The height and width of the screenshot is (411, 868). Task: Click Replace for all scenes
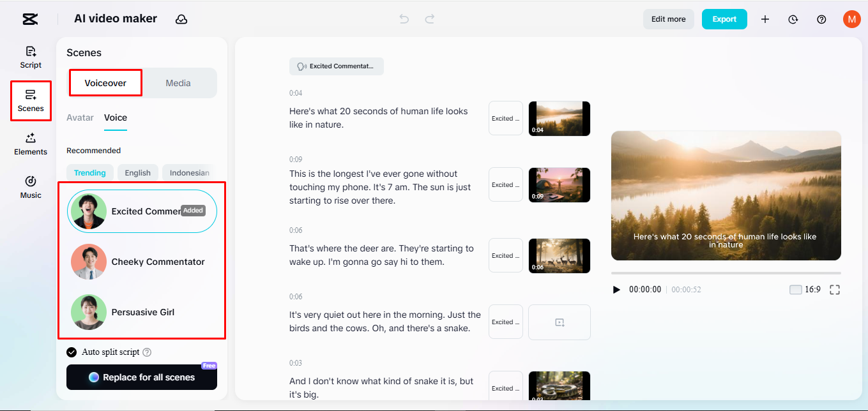(x=141, y=377)
